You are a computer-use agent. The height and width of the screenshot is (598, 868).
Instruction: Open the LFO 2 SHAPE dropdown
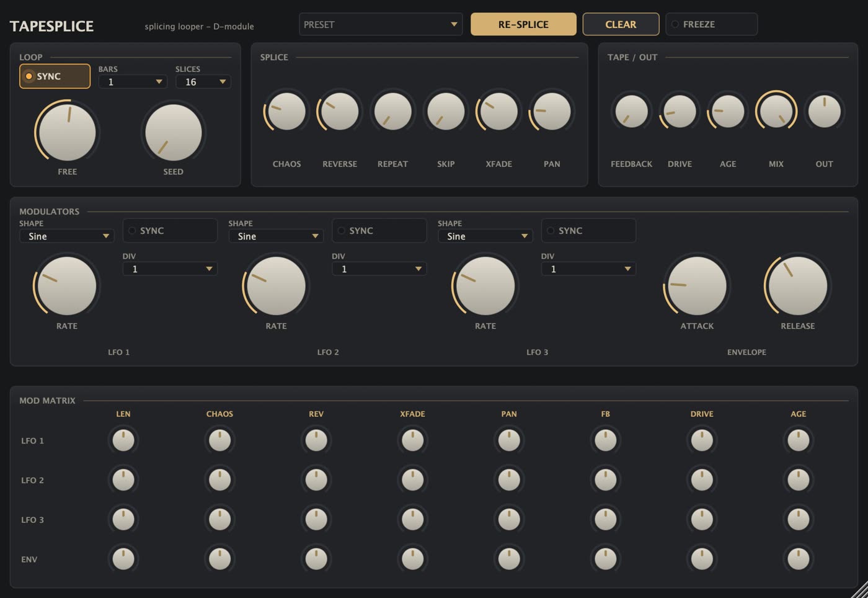[276, 236]
